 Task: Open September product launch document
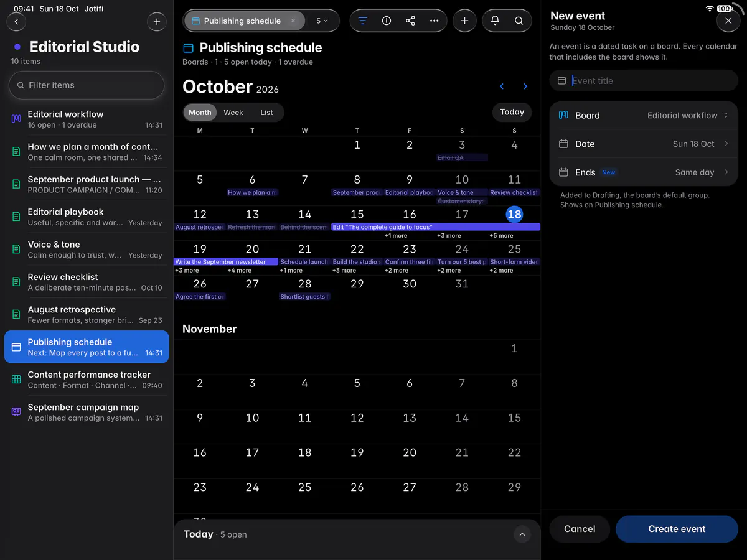(87, 184)
